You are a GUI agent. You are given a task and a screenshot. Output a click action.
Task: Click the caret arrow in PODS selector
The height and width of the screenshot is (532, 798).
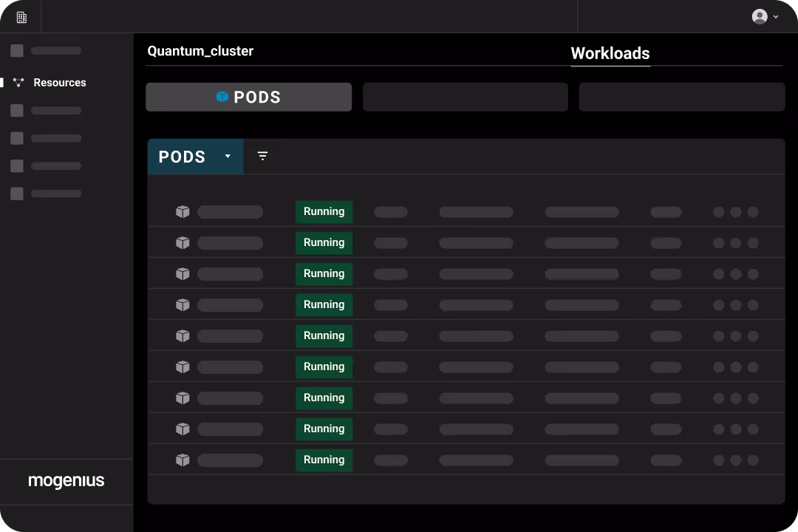(228, 157)
